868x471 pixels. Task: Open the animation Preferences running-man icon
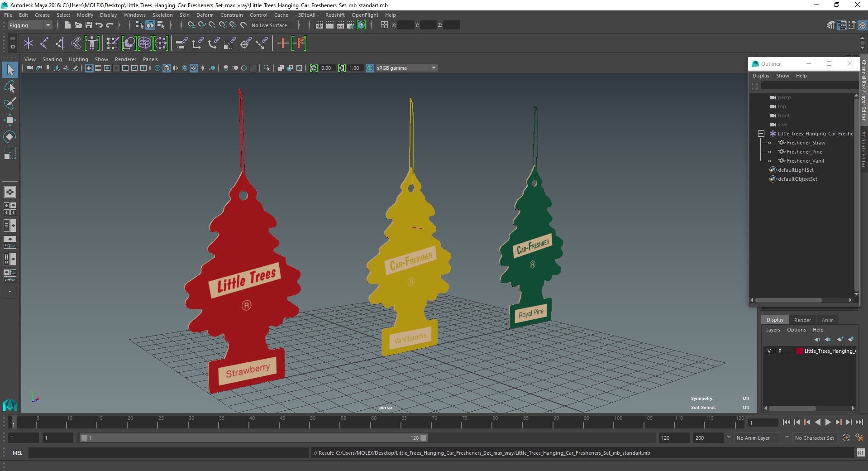click(859, 437)
